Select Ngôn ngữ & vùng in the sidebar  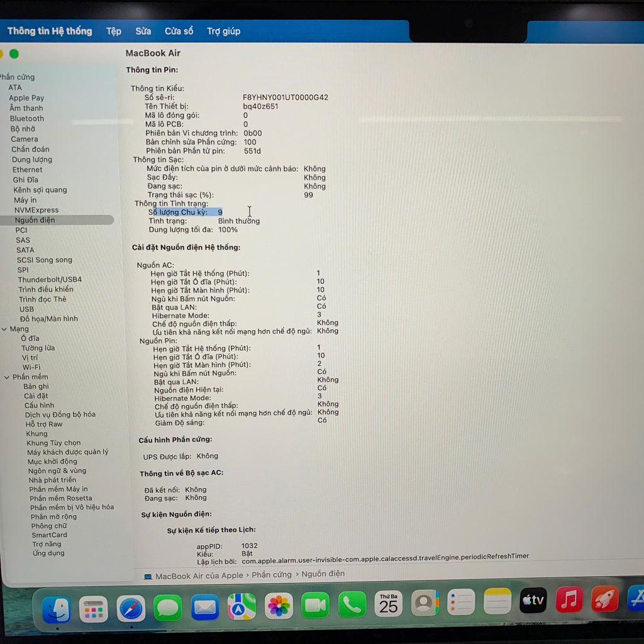pos(57,470)
